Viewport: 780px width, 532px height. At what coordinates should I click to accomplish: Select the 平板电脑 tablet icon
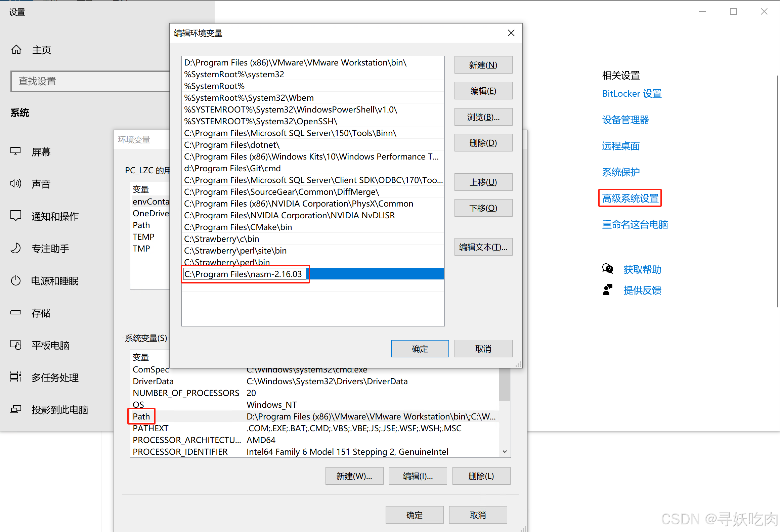(x=15, y=345)
